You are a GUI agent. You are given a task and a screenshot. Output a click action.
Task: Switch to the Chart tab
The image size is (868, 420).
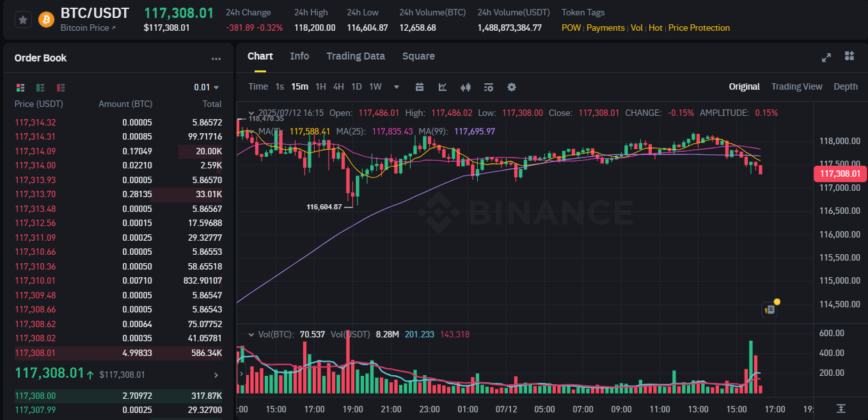pos(260,56)
